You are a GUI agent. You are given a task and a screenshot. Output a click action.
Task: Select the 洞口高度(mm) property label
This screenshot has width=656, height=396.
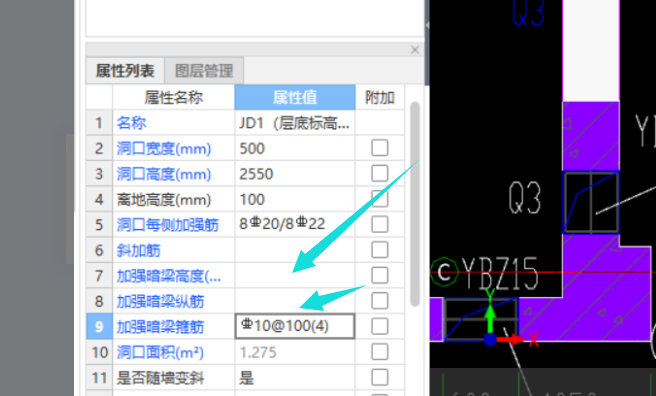click(164, 174)
